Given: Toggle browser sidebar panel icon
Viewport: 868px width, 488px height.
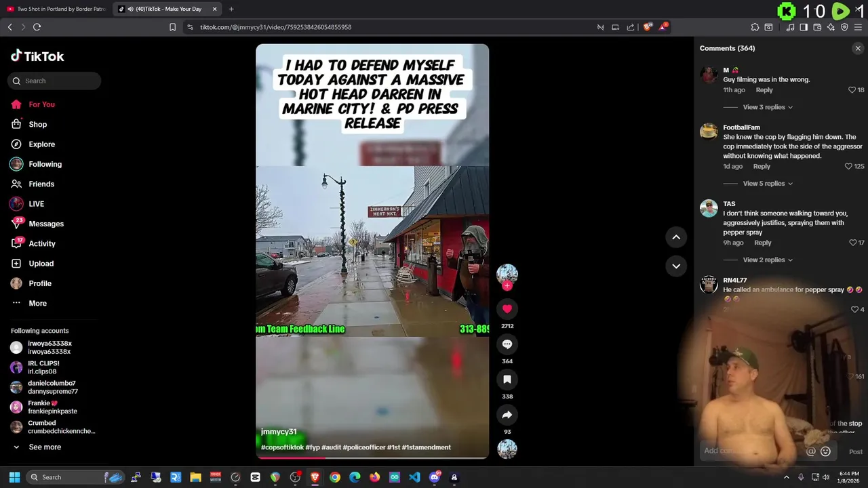Looking at the screenshot, I should (x=804, y=27).
